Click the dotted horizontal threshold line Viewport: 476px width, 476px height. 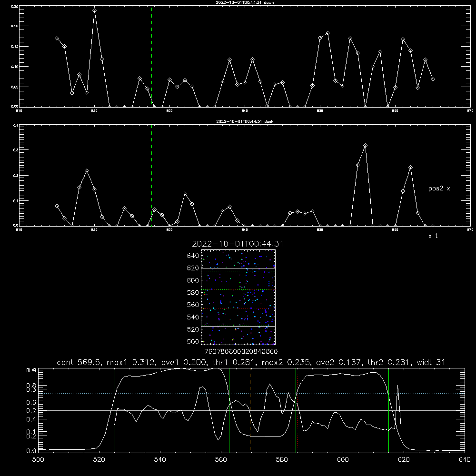[251, 394]
